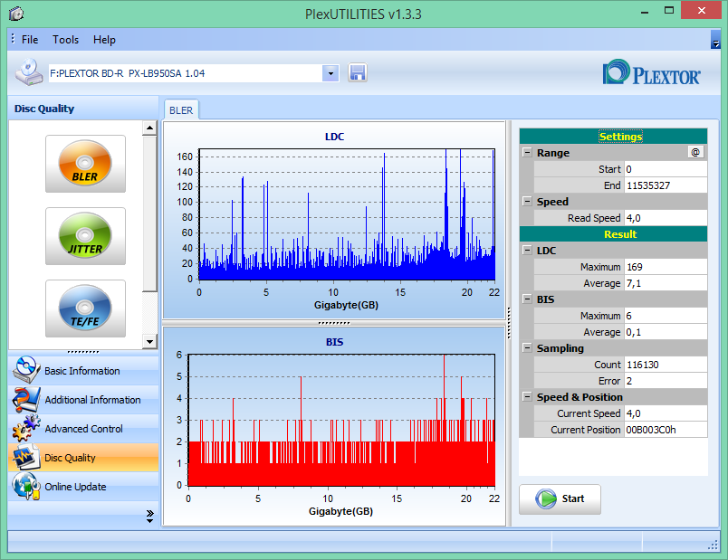Click the test list scrollbar thumb

[149, 214]
